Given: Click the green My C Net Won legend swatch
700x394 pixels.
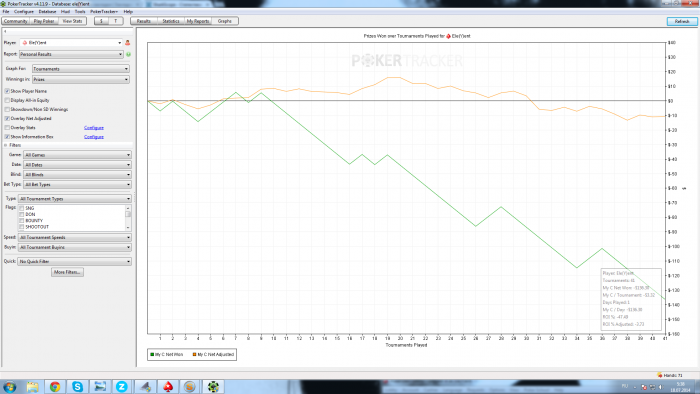Looking at the screenshot, I should point(152,354).
